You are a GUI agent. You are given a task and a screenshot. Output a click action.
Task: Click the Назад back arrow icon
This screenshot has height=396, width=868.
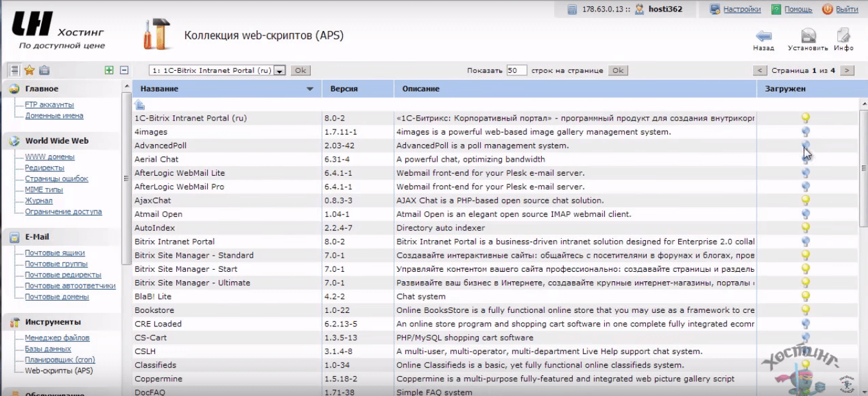click(763, 36)
